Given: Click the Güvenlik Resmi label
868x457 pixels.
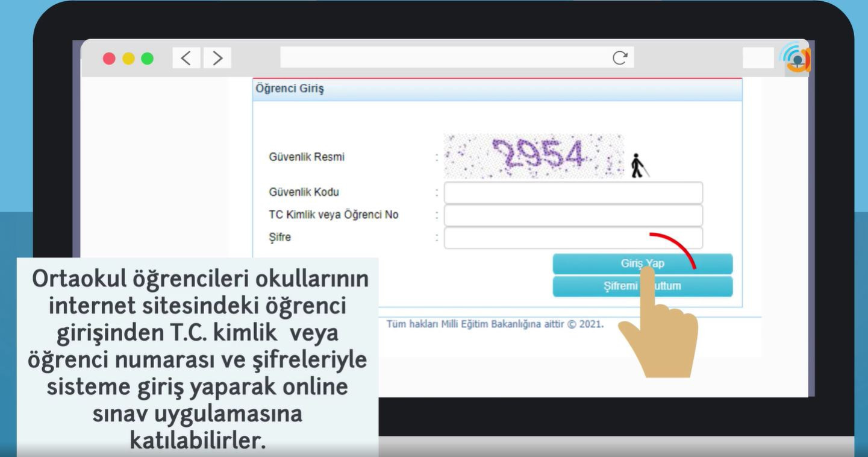Looking at the screenshot, I should tap(307, 157).
